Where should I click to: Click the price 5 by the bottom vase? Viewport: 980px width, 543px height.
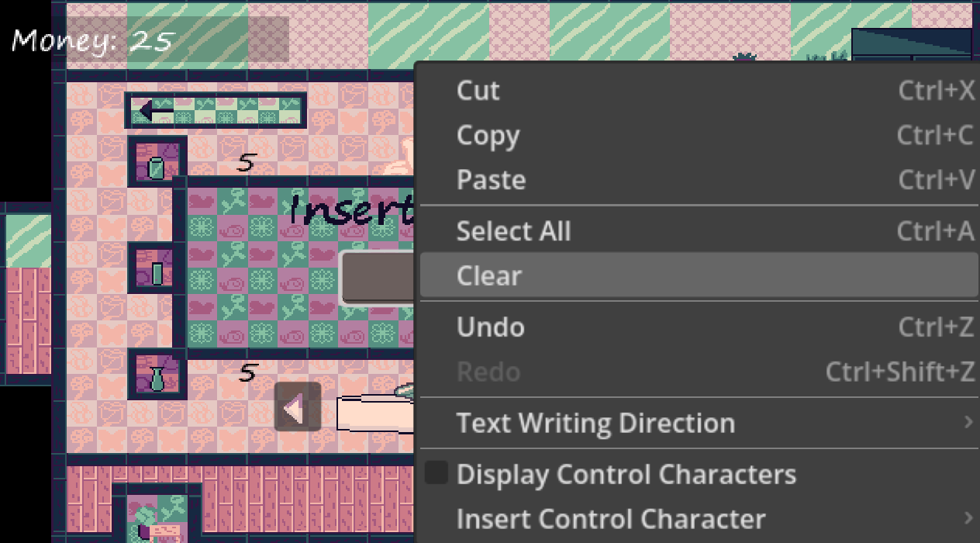[247, 373]
